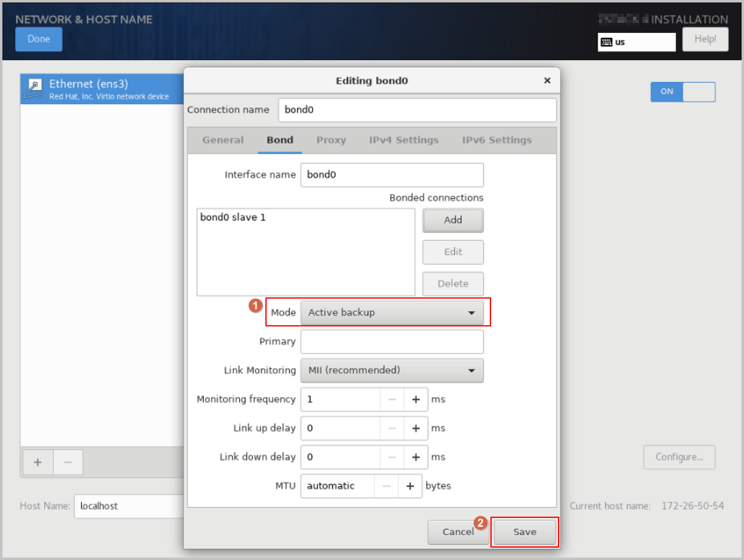Increase Link up delay value
The width and height of the screenshot is (744, 560).
(415, 428)
